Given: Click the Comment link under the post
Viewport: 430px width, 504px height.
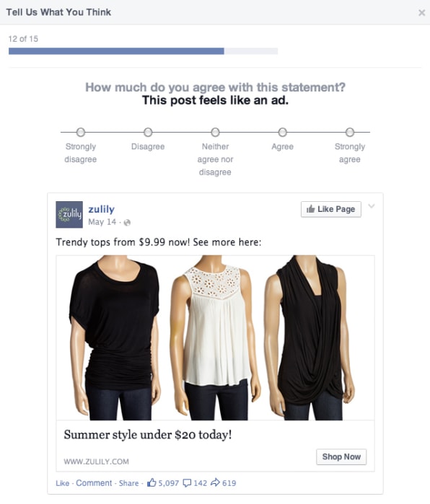Looking at the screenshot, I should (94, 483).
